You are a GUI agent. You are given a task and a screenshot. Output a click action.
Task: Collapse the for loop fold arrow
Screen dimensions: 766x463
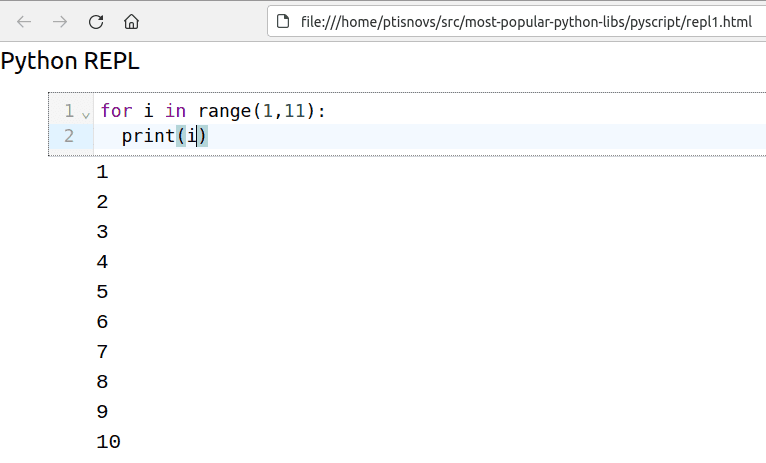(x=86, y=115)
